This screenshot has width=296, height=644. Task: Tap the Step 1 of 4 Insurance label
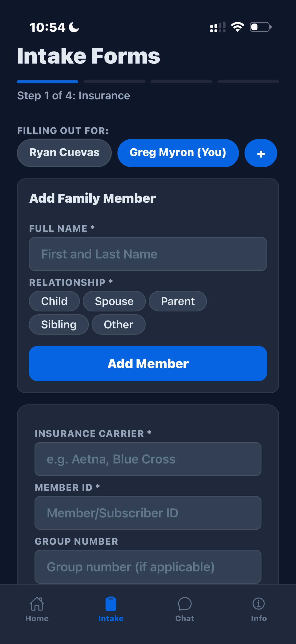point(74,96)
